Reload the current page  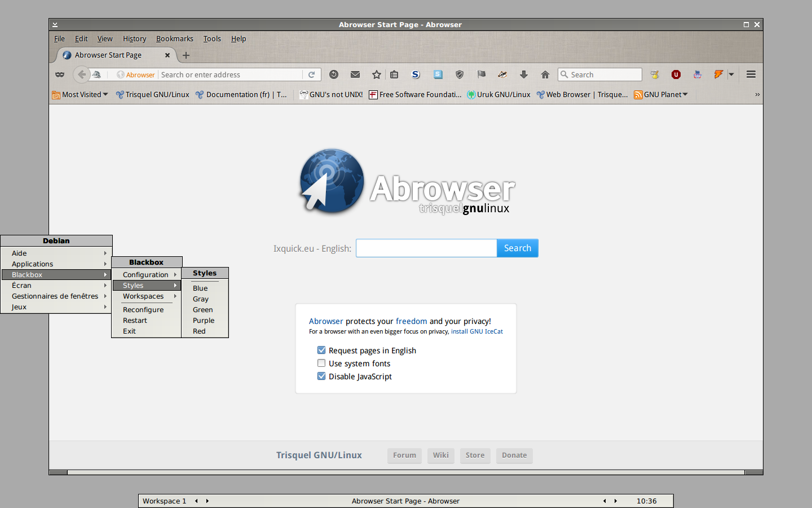click(x=311, y=75)
